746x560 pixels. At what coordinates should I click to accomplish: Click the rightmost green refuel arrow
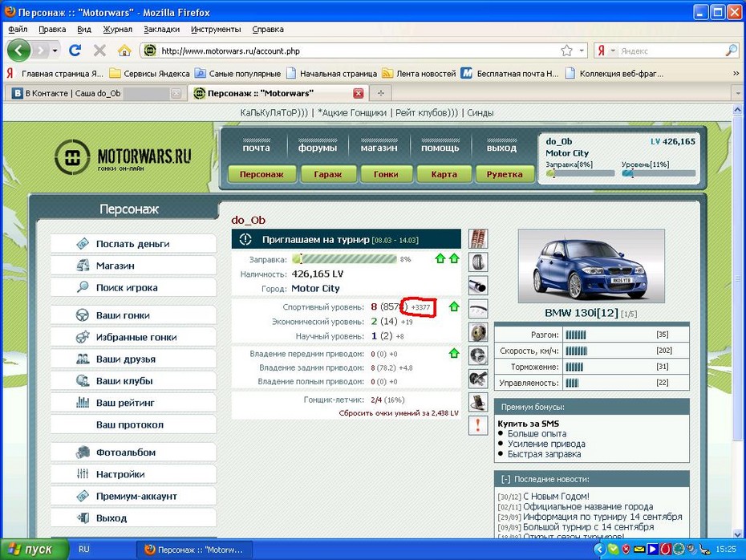pyautogui.click(x=454, y=258)
